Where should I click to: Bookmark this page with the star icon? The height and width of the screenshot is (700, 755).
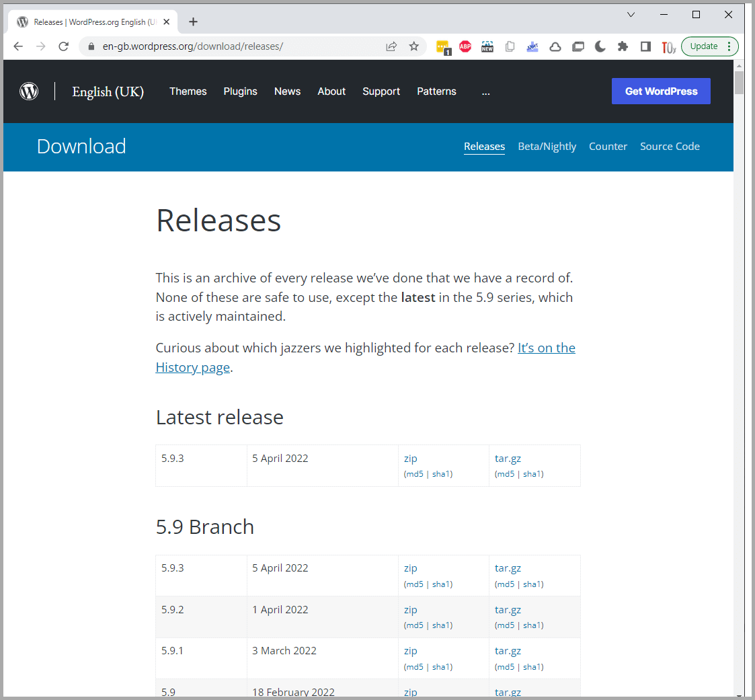coord(413,46)
